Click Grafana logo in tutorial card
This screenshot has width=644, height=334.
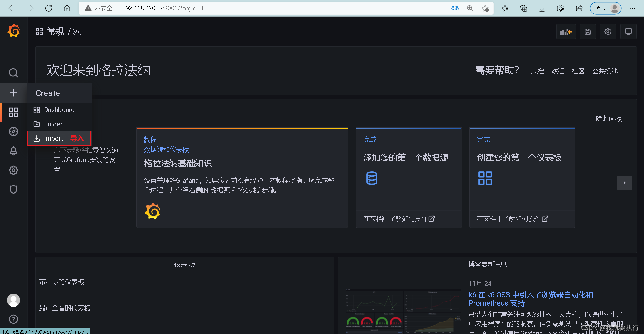pos(152,211)
